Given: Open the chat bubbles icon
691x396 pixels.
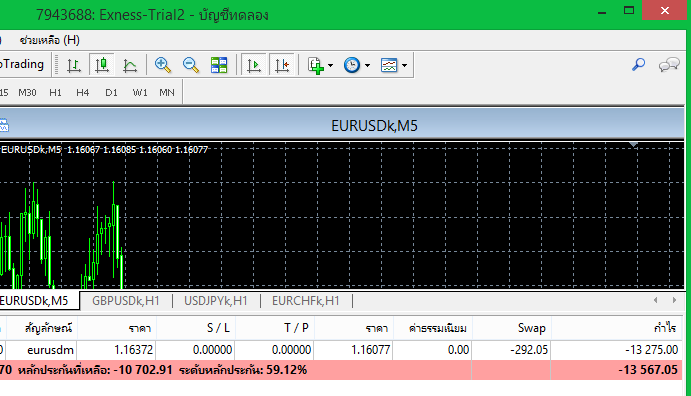Looking at the screenshot, I should pyautogui.click(x=669, y=65).
